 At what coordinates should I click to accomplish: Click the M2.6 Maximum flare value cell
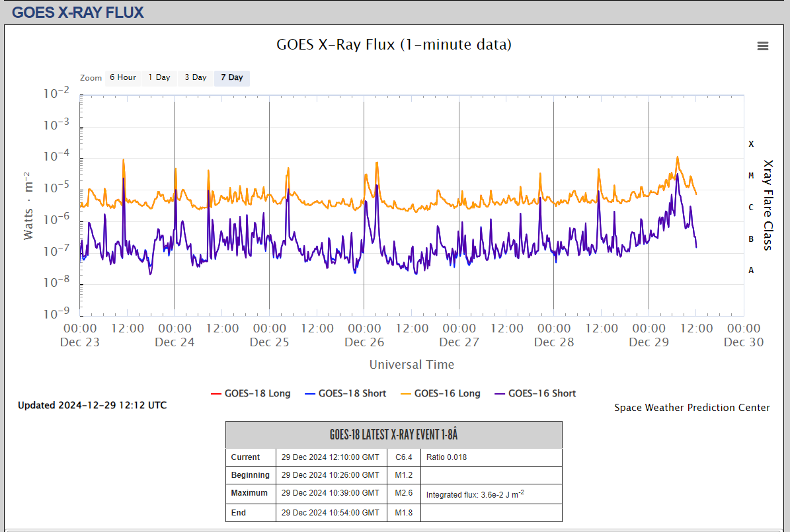click(x=405, y=493)
